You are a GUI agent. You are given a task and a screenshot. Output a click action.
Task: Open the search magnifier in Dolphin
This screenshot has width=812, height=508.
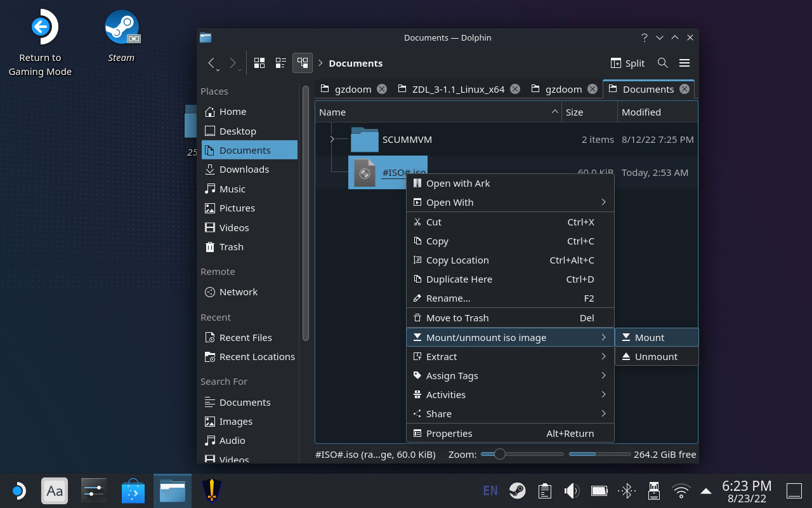(x=663, y=63)
